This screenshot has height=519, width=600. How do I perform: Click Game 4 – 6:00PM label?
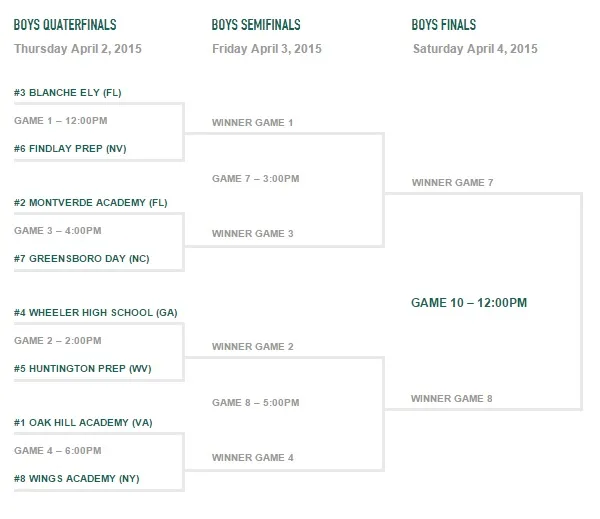[58, 450]
